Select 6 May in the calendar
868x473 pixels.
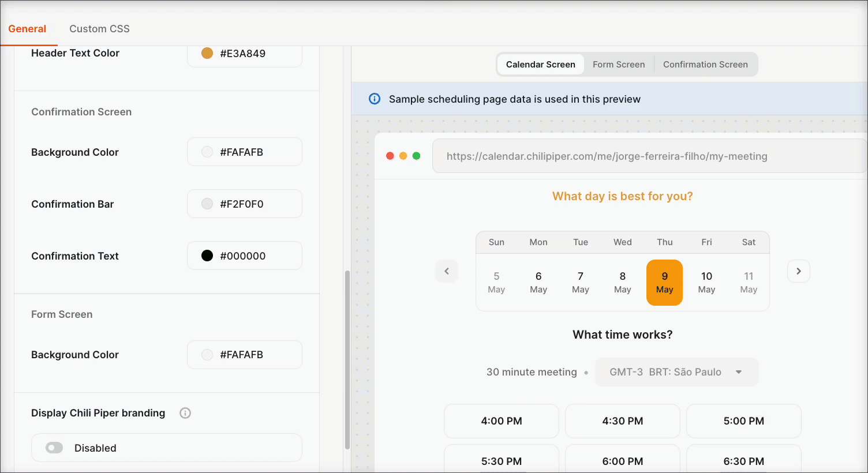point(538,283)
